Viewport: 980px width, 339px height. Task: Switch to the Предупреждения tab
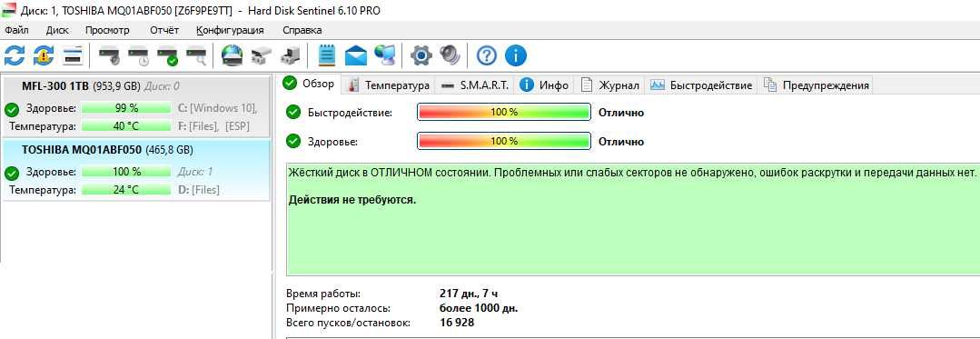pyautogui.click(x=816, y=85)
